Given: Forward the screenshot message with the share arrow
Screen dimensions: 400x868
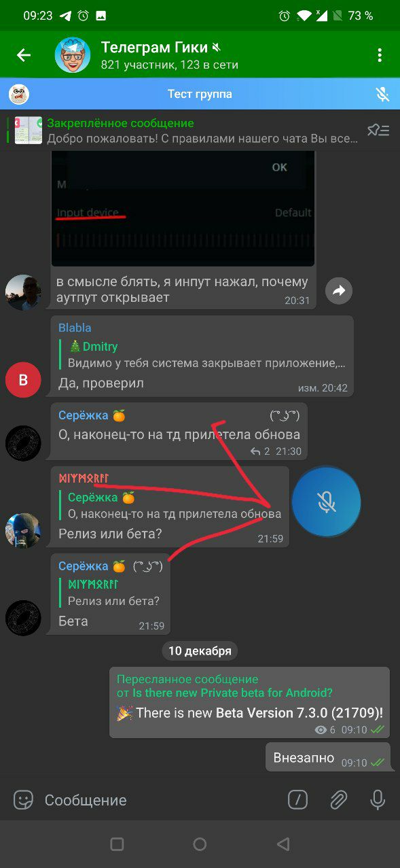Looking at the screenshot, I should 339,291.
